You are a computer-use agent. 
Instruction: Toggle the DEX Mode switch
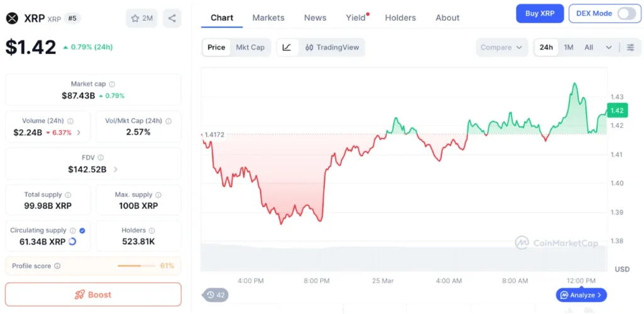(626, 13)
